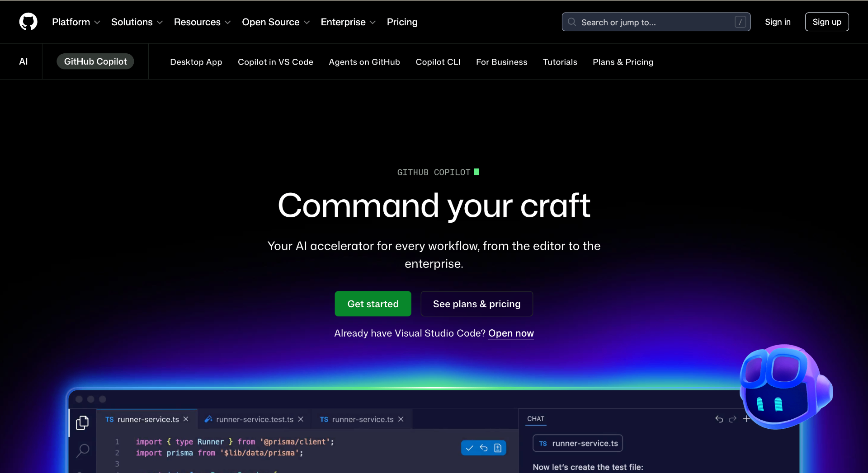Image resolution: width=868 pixels, height=473 pixels.
Task: Click the Command your craft heading
Action: click(434, 206)
